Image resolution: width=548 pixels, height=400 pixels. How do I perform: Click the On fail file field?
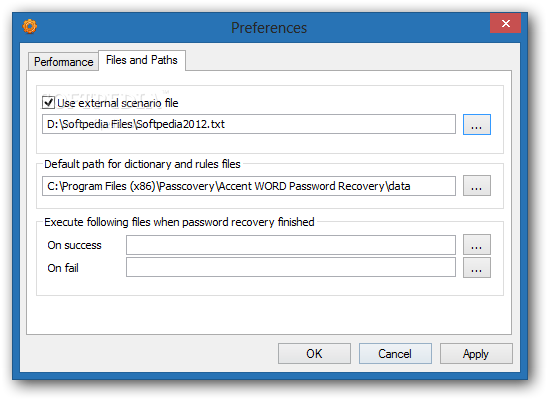pos(291,267)
